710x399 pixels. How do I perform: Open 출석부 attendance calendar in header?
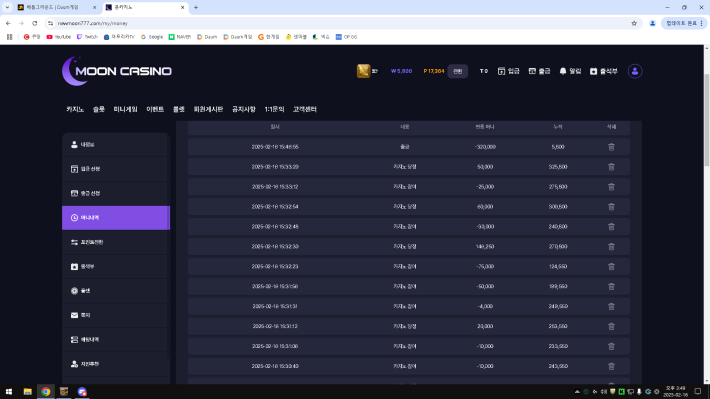click(x=604, y=71)
